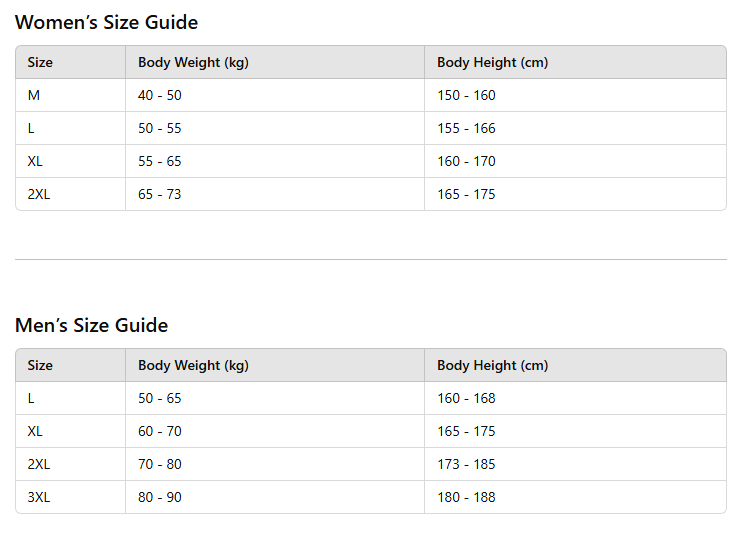Select the M size cell
The image size is (751, 541).
coord(34,95)
